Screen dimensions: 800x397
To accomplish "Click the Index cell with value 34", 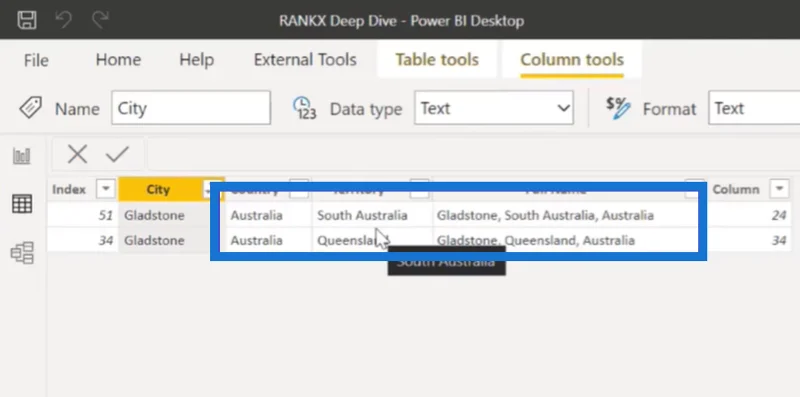I will (x=83, y=240).
